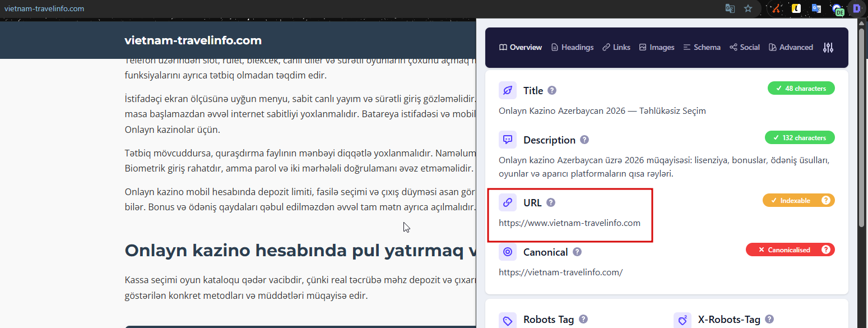Show help for URL field
Screen dimensions: 868x328
tap(551, 202)
